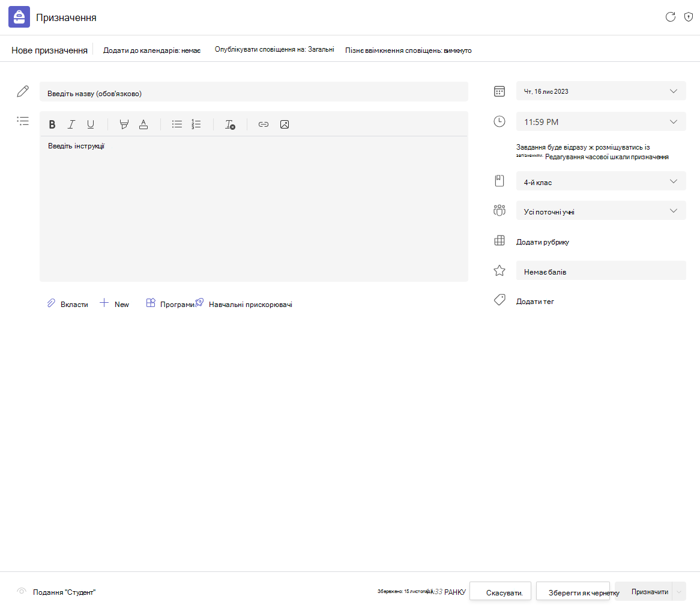Toggle underline formatting
Viewport: 700px width, 605px height.
[x=91, y=124]
